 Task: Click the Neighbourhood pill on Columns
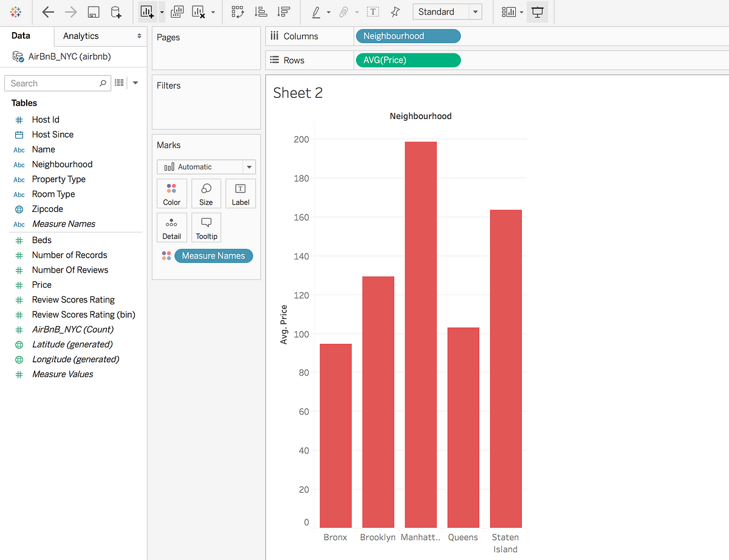(x=408, y=36)
